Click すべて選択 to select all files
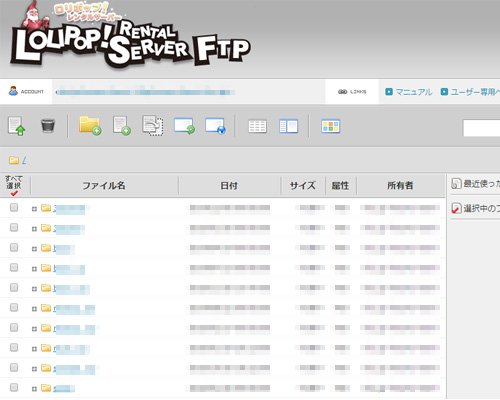500x400 pixels. [14, 182]
